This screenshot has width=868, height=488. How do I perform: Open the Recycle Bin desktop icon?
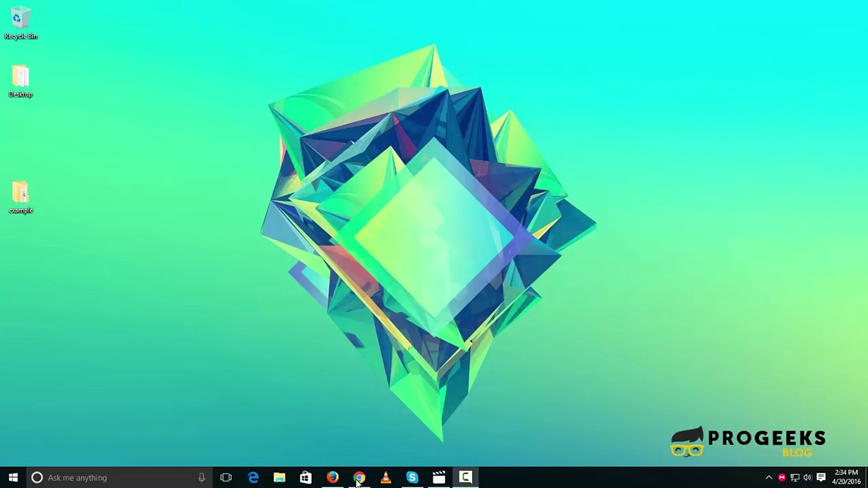pyautogui.click(x=20, y=18)
